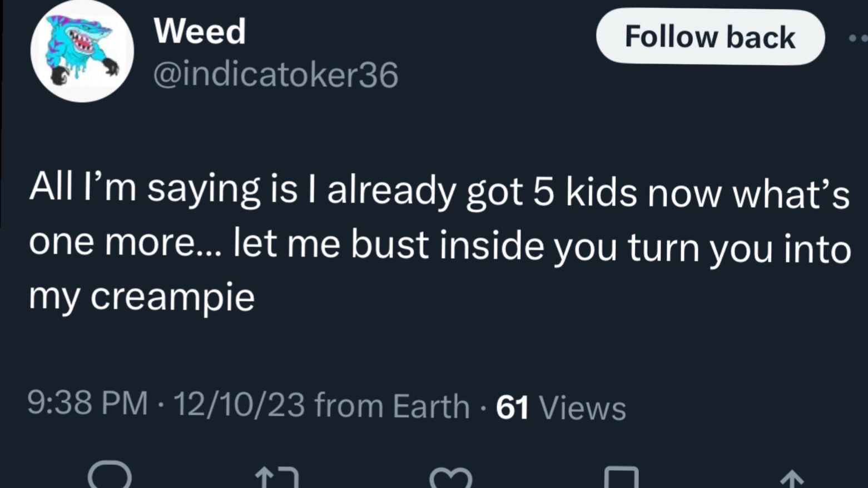Open the shark avatar profile picture

coord(82,51)
